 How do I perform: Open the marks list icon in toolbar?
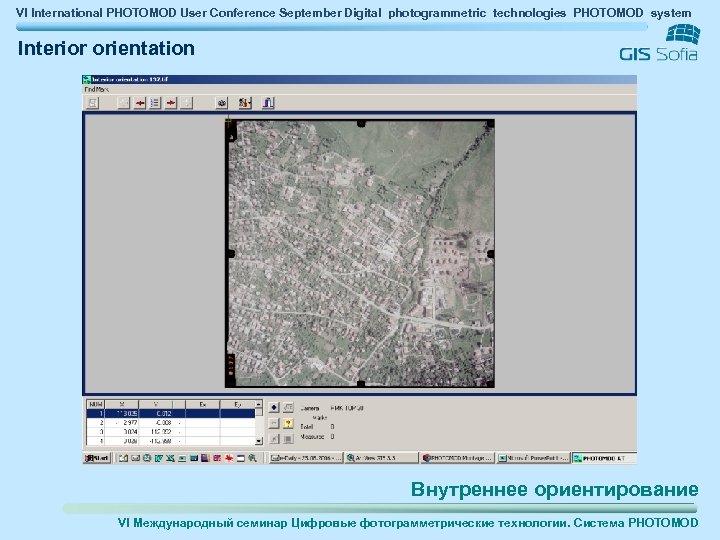click(155, 103)
